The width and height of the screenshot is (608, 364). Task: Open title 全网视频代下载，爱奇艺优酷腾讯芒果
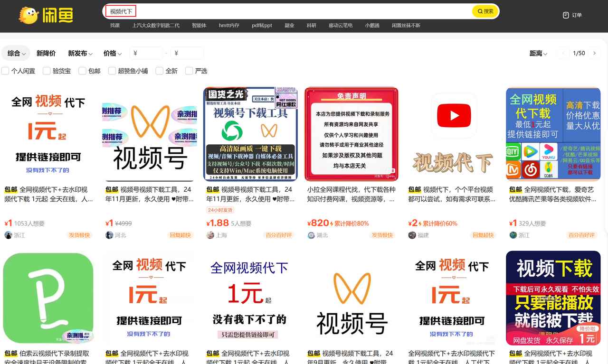[x=553, y=194]
